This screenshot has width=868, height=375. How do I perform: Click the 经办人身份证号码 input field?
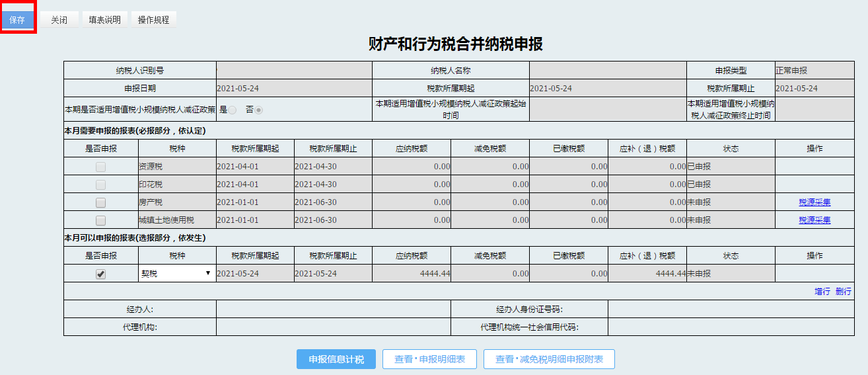click(731, 310)
